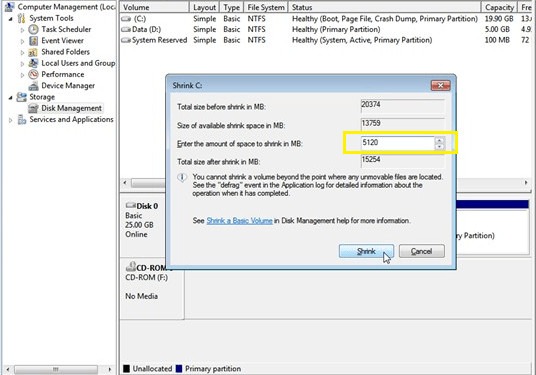Increase shrink amount with the up spinner

[x=440, y=140]
